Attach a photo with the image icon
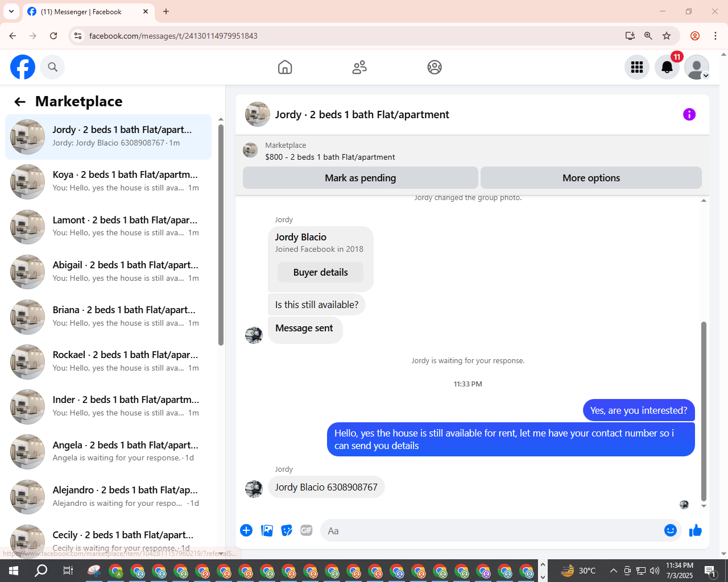 pyautogui.click(x=267, y=530)
